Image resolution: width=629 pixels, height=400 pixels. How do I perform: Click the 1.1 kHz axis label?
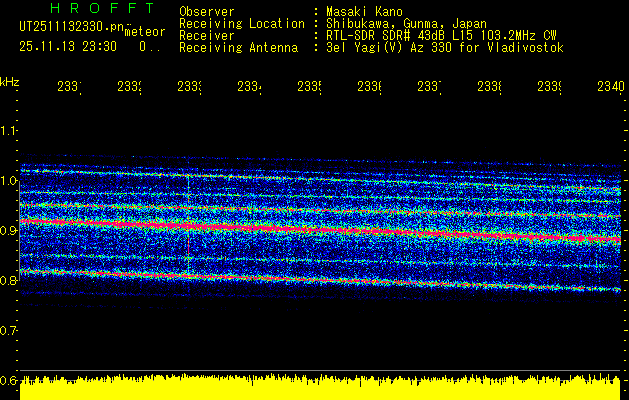(x=8, y=131)
